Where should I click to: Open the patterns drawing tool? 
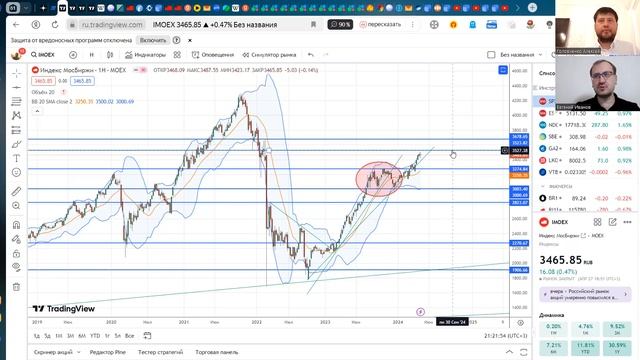tap(16, 116)
